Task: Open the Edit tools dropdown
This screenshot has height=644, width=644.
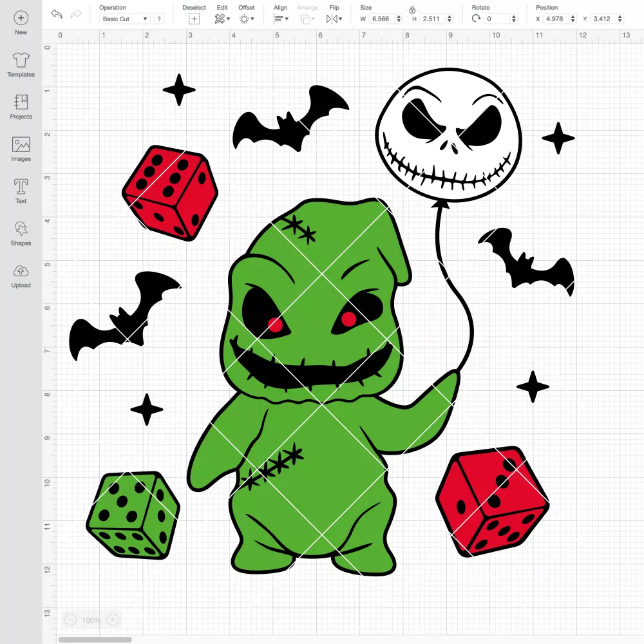Action: tap(222, 19)
